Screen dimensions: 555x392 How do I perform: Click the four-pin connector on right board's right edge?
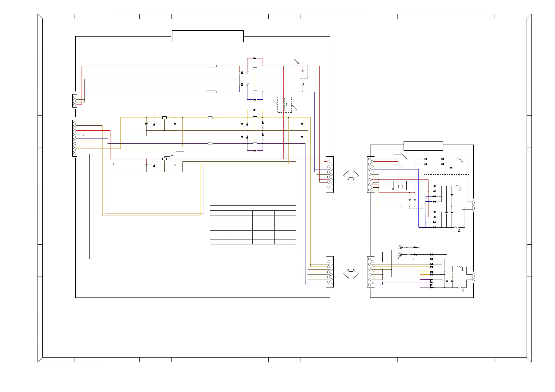(x=473, y=205)
